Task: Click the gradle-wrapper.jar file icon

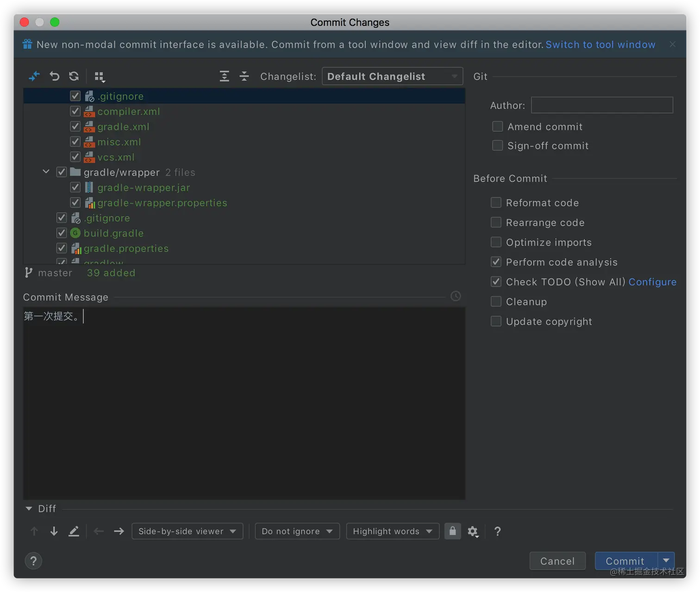Action: coord(89,187)
